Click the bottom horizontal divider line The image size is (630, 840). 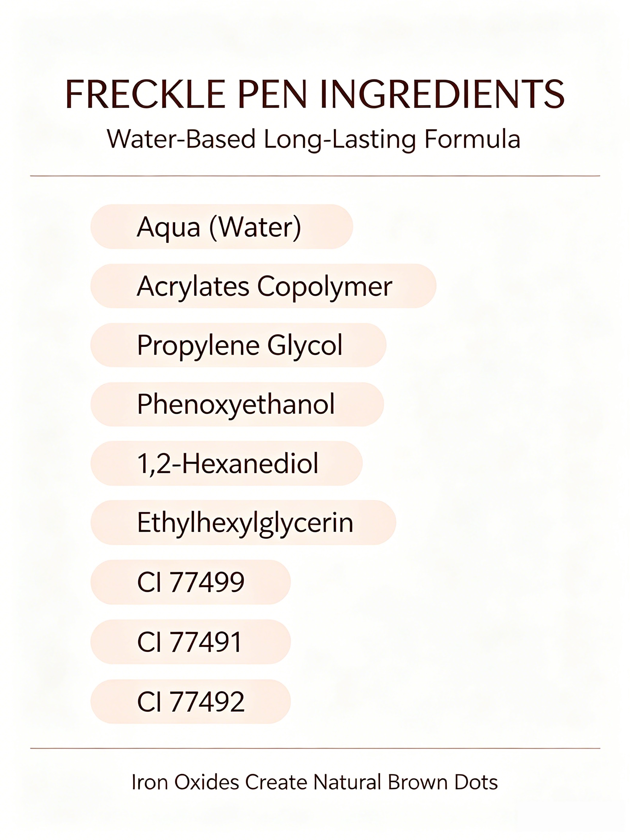pyautogui.click(x=315, y=748)
